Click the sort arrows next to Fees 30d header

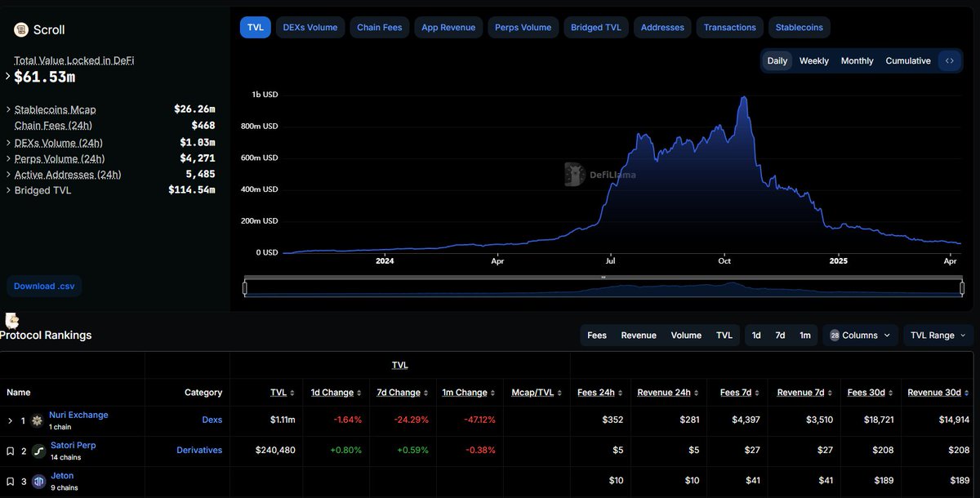890,393
